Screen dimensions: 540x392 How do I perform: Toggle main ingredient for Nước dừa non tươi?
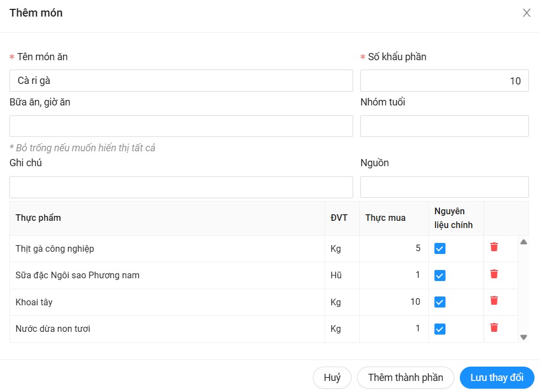(x=440, y=329)
